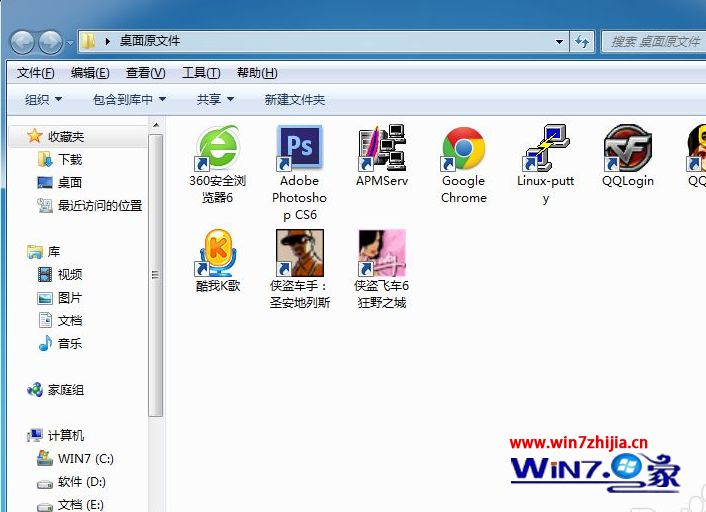Select the Linux-putty shortcut icon
Image resolution: width=706 pixels, height=512 pixels.
546,149
